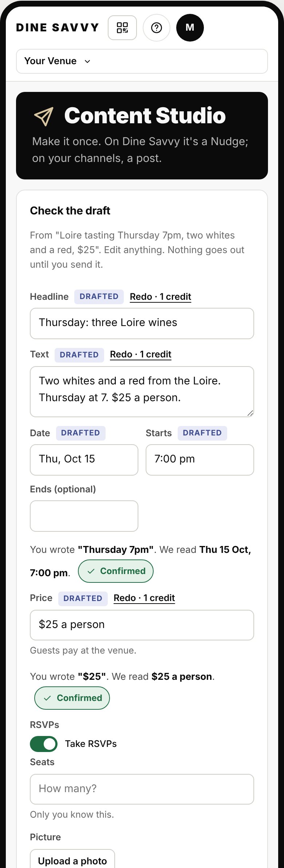The height and width of the screenshot is (868, 284).
Task: Expand the Your Venue dropdown
Action: [x=142, y=61]
